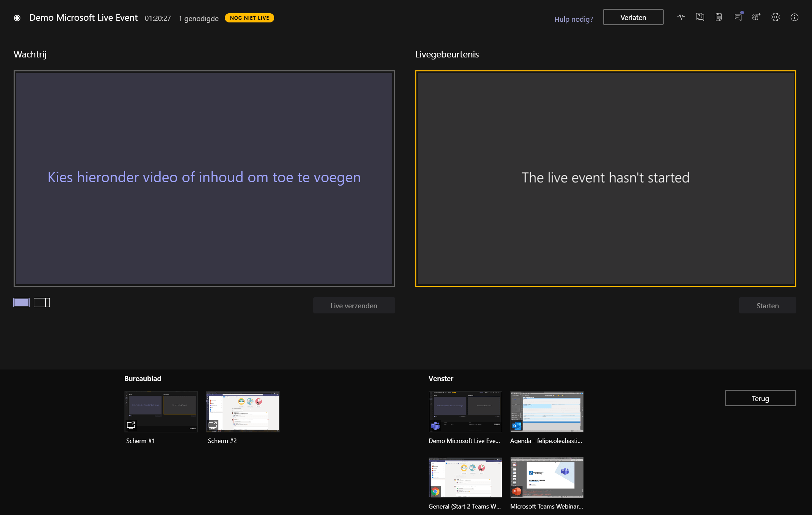This screenshot has width=812, height=515.
Task: Click the 'Venster' section heading
Action: pos(441,378)
